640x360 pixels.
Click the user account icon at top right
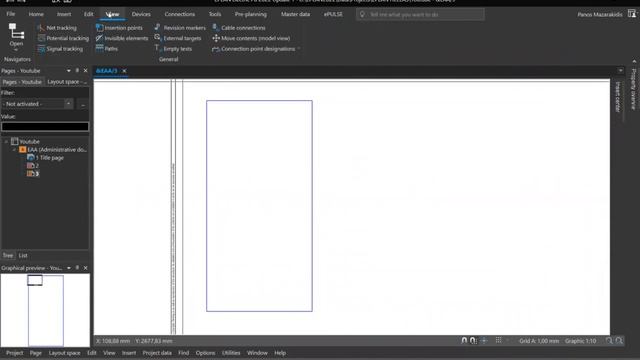click(x=632, y=14)
